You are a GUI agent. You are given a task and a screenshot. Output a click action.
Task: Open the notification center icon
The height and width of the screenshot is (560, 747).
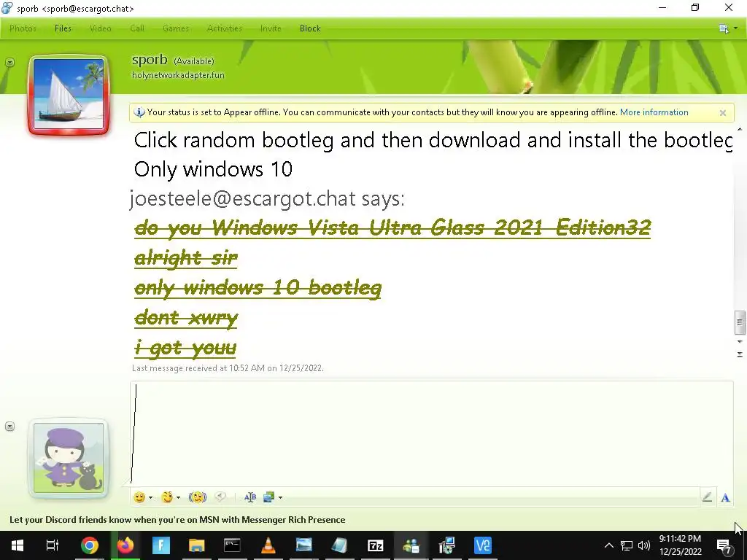pos(724,546)
